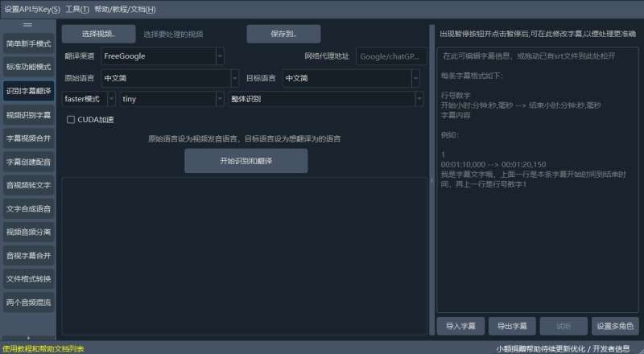644x354 pixels.
Task: Open 视频识别字幕 tool in sidebar
Action: coord(28,114)
